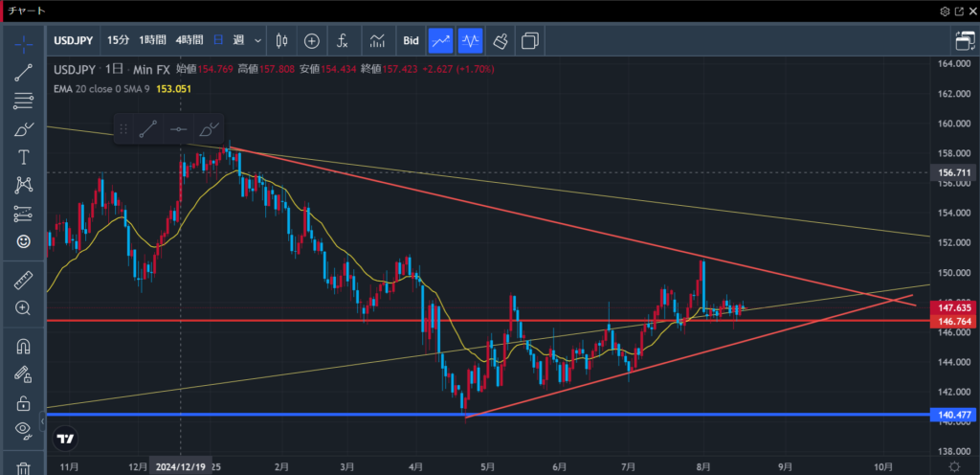
Task: Open the candlestick chart type selector
Action: coord(282,41)
